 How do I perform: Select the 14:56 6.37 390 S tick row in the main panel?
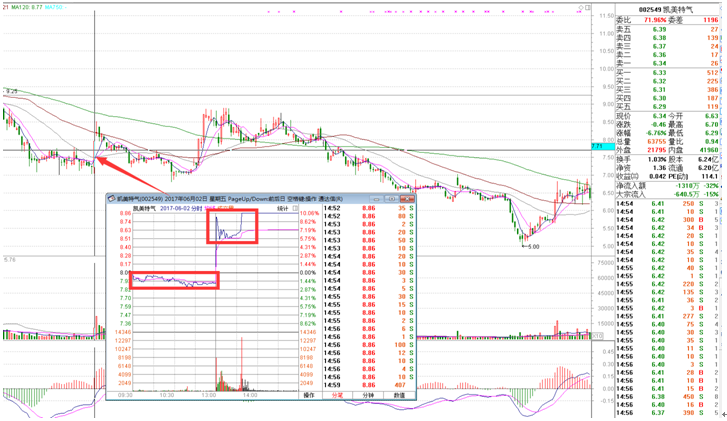(x=667, y=413)
